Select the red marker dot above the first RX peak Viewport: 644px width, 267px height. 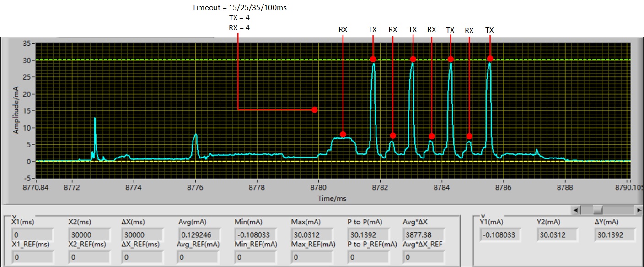click(x=343, y=135)
